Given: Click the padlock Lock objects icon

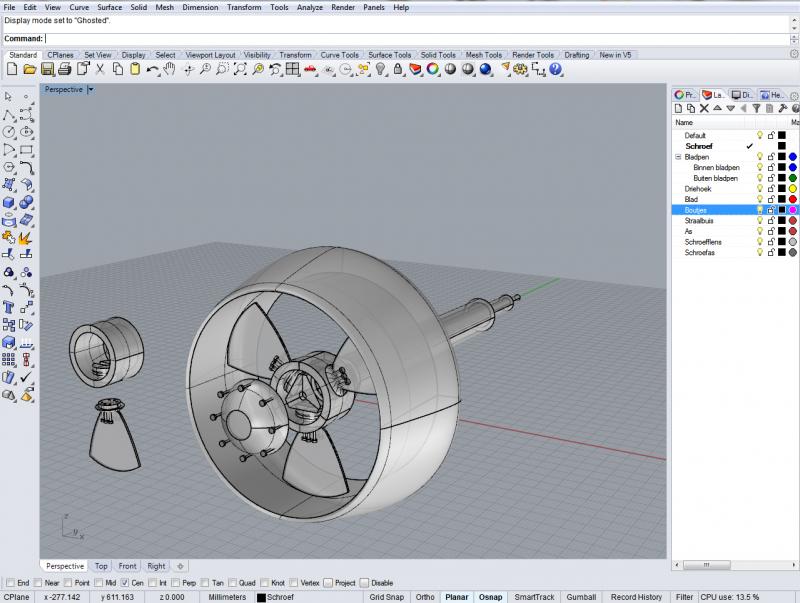Looking at the screenshot, I should [x=398, y=69].
